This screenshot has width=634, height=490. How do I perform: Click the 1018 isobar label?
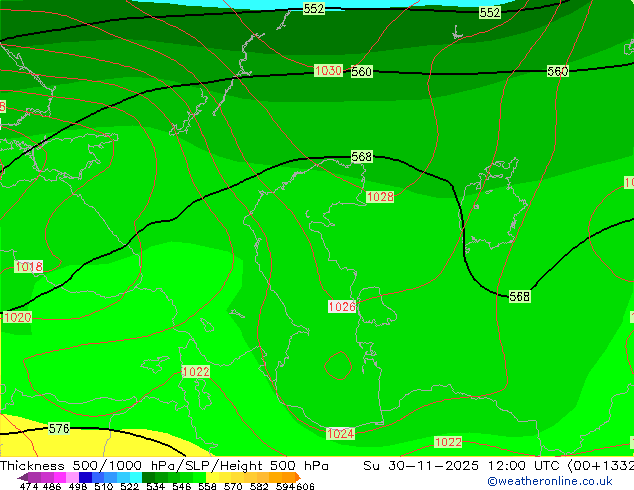29,267
